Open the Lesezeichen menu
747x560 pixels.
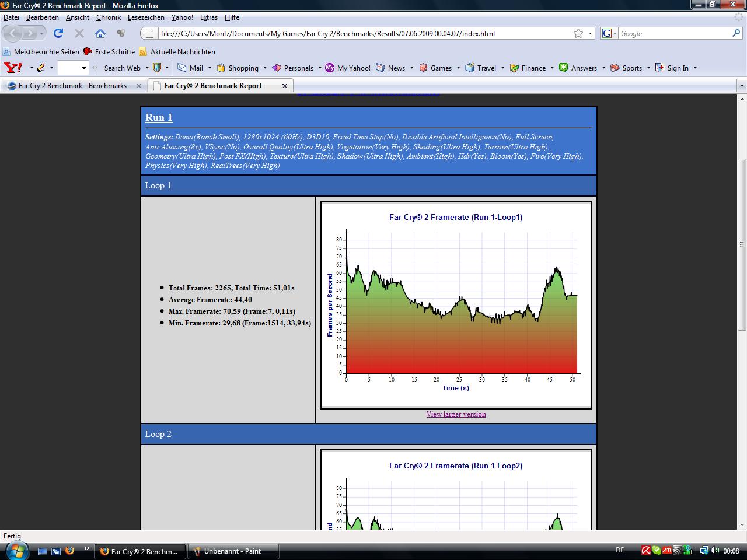click(146, 17)
